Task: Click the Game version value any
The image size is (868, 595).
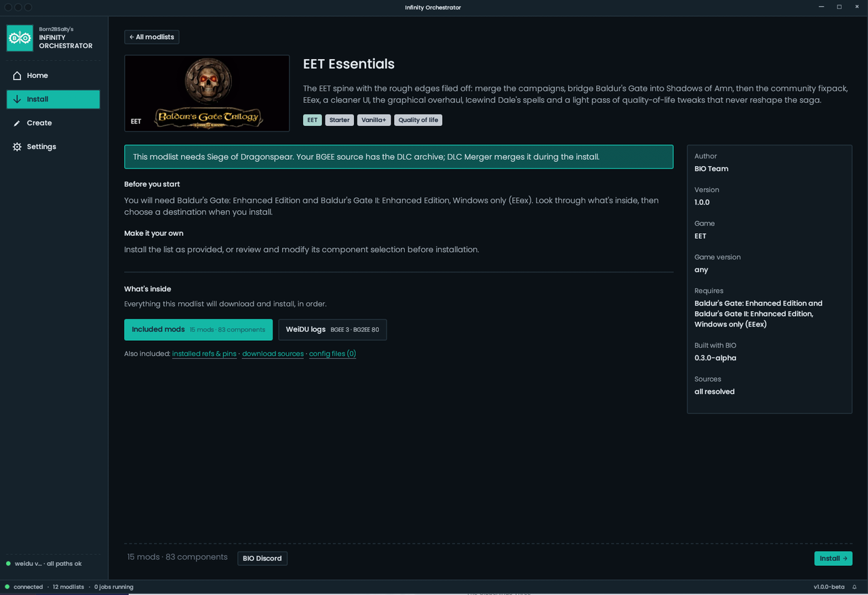Action: tap(701, 270)
